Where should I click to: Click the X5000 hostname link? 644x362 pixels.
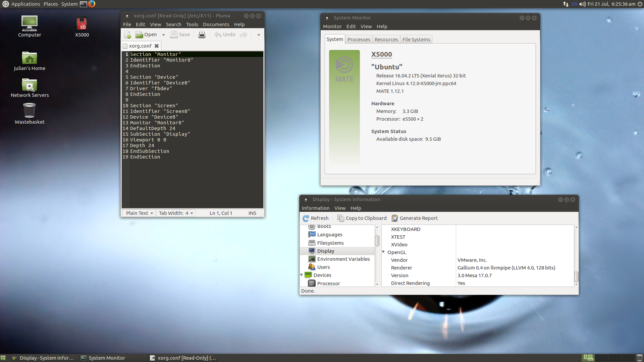tap(381, 54)
